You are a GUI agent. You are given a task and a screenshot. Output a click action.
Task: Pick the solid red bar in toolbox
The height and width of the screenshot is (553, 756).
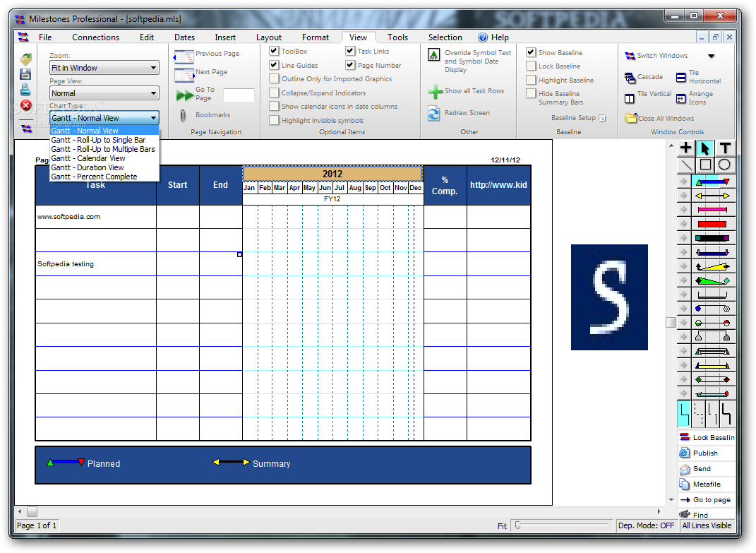[x=713, y=224]
